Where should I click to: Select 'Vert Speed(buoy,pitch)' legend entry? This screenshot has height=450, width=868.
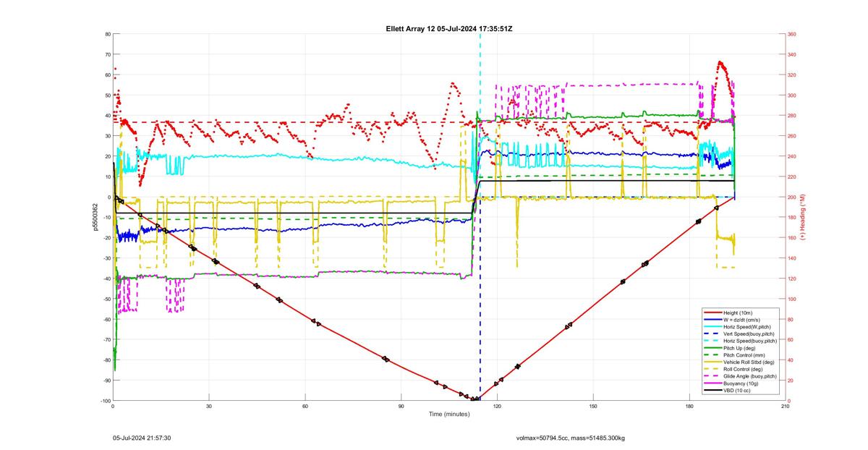coord(749,334)
